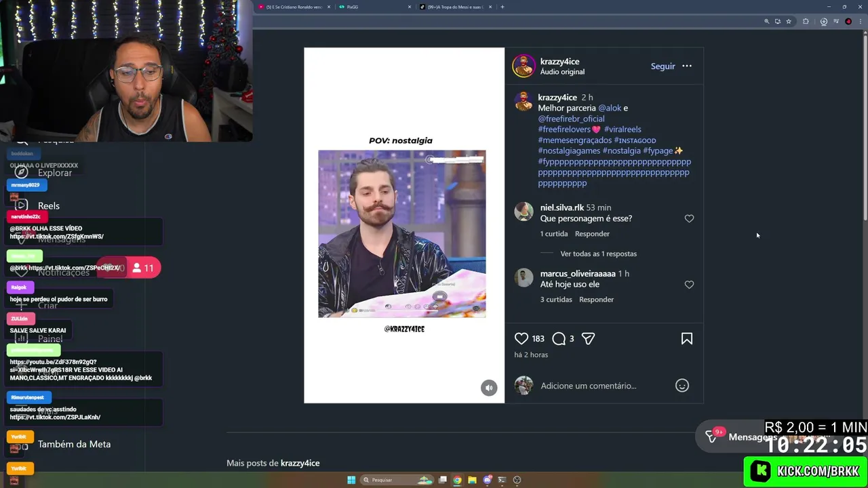This screenshot has height=488, width=868.
Task: View the 183 likes count
Action: coord(538,339)
